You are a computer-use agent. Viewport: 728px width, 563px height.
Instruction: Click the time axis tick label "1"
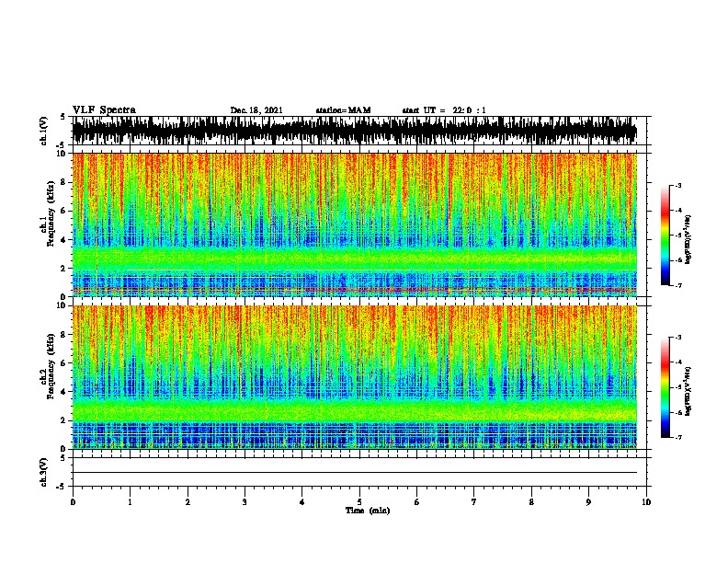tap(130, 502)
